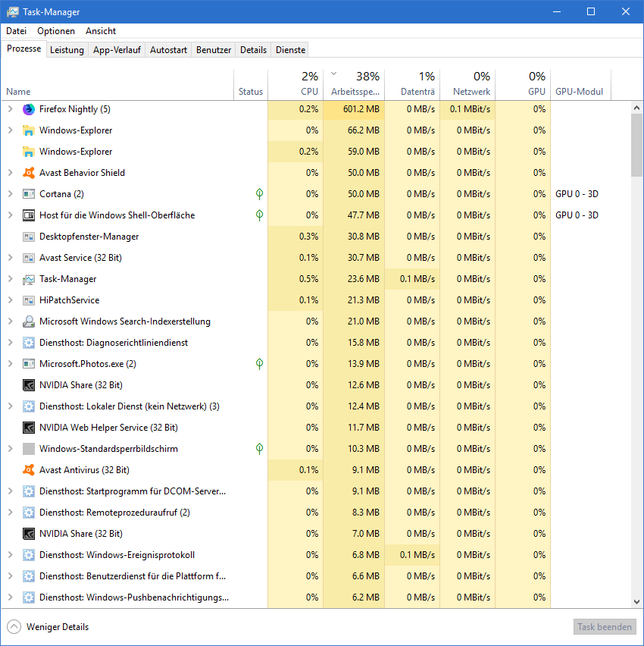Screen dimensions: 644x646
Task: Click the Microsoft.Photos.exe icon
Action: pyautogui.click(x=29, y=364)
